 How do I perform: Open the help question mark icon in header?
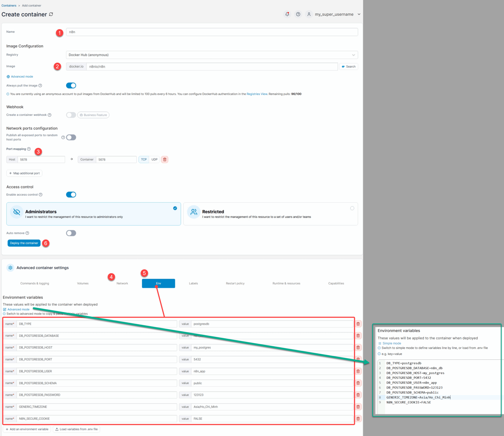298,14
